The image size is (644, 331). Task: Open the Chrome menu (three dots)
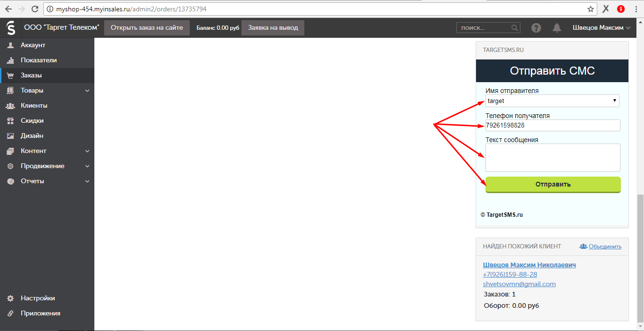[x=636, y=9]
